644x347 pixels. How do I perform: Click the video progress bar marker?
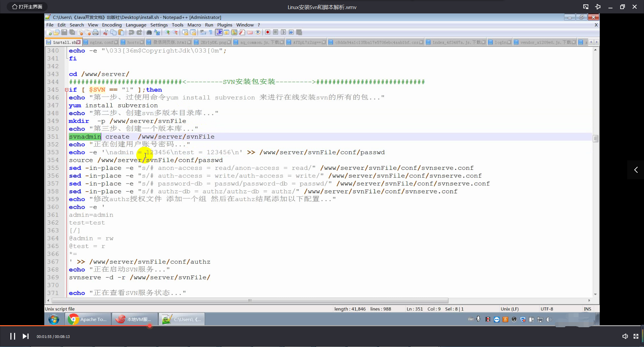tap(150, 326)
